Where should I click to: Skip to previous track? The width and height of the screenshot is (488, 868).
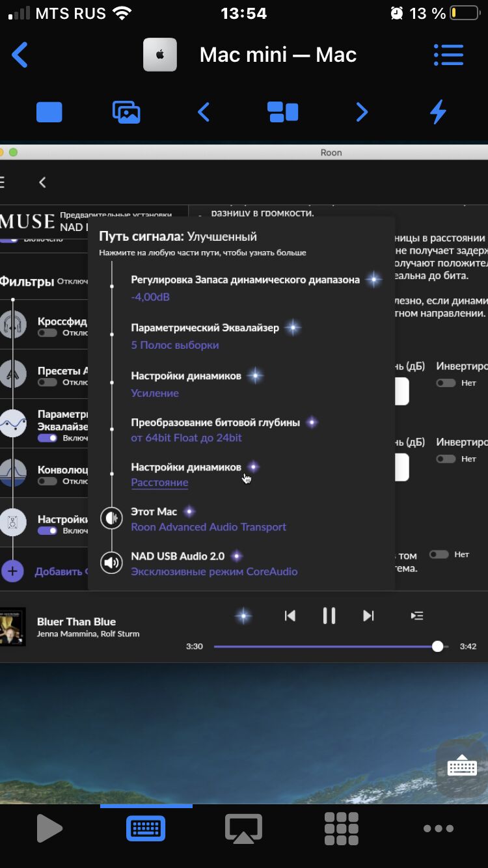click(x=290, y=616)
